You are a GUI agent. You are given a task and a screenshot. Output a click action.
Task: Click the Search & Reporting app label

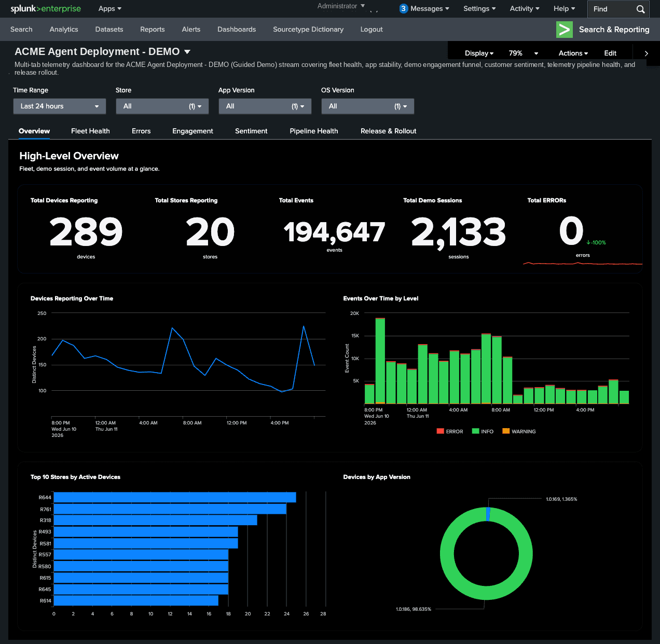tap(614, 30)
